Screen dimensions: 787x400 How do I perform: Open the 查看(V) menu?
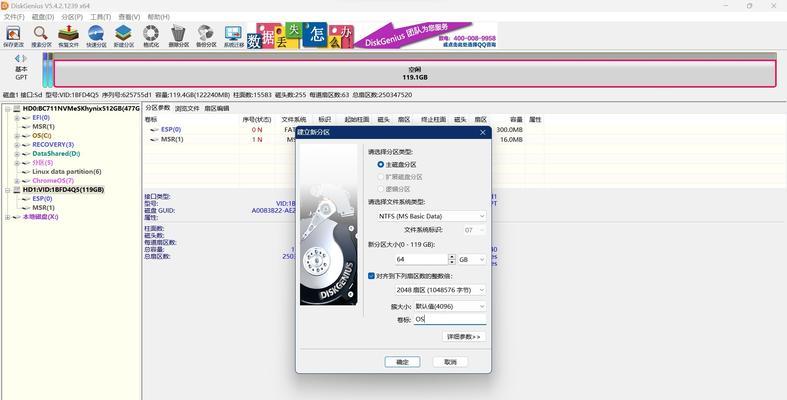(x=129, y=17)
